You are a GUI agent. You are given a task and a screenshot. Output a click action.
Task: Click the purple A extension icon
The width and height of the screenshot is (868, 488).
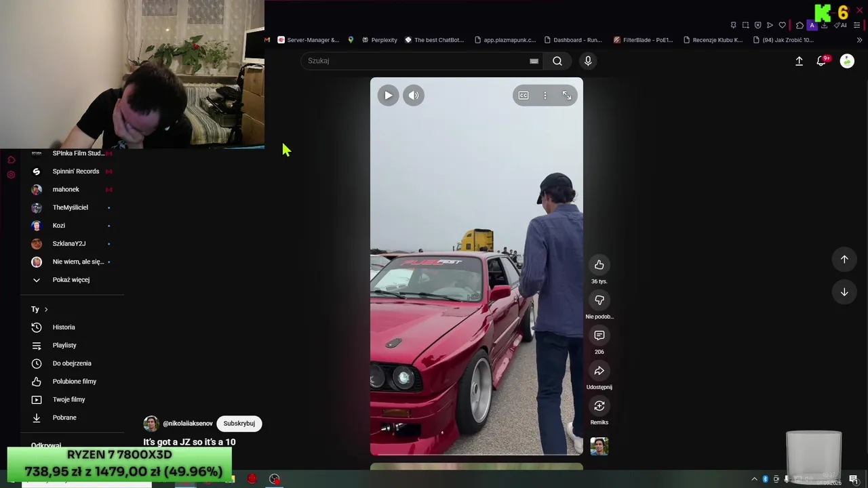pyautogui.click(x=812, y=25)
